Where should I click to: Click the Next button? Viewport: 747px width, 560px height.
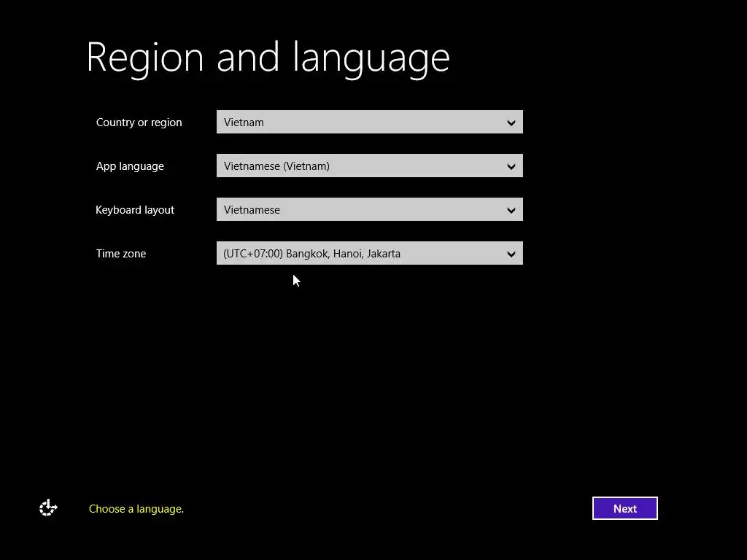click(x=625, y=508)
